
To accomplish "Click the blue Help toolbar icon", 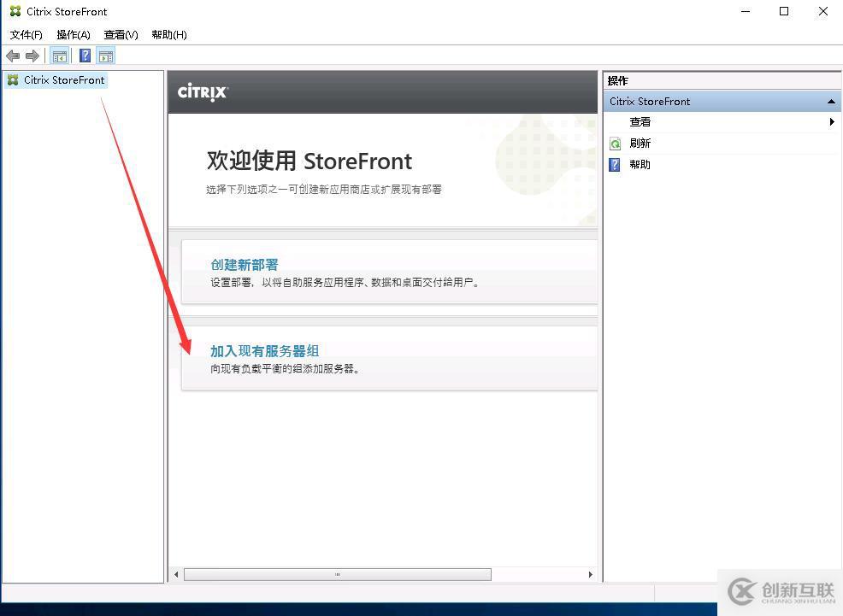I will click(85, 56).
